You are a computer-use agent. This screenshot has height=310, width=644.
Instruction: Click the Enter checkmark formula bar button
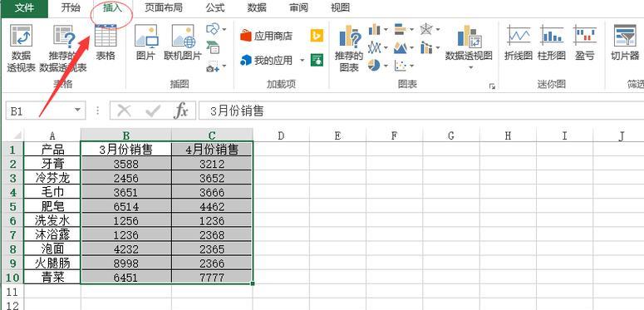pos(153,111)
